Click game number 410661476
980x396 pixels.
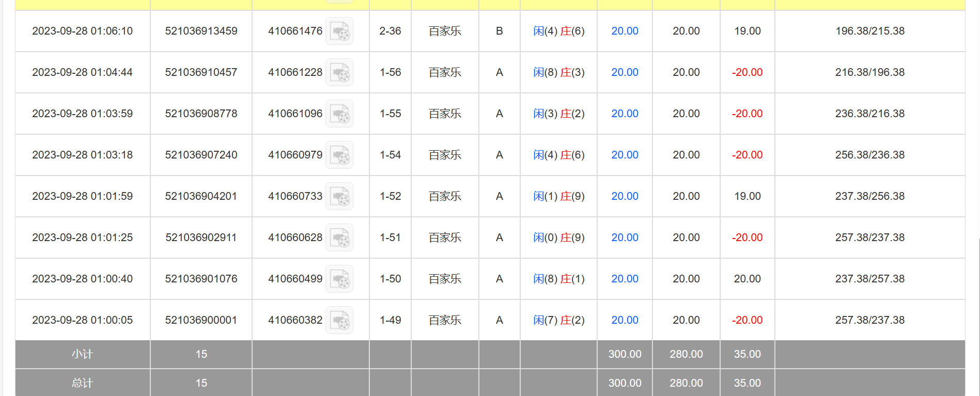pyautogui.click(x=295, y=31)
